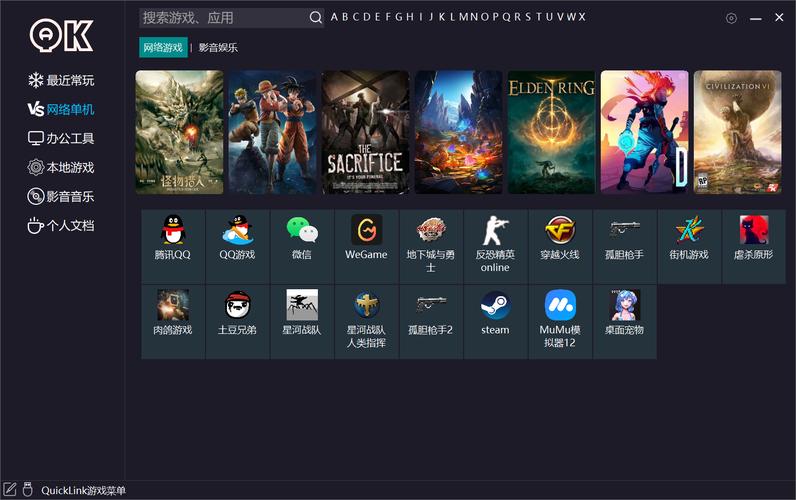Open the QQ游戏 app icon
The width and height of the screenshot is (796, 500).
(237, 230)
